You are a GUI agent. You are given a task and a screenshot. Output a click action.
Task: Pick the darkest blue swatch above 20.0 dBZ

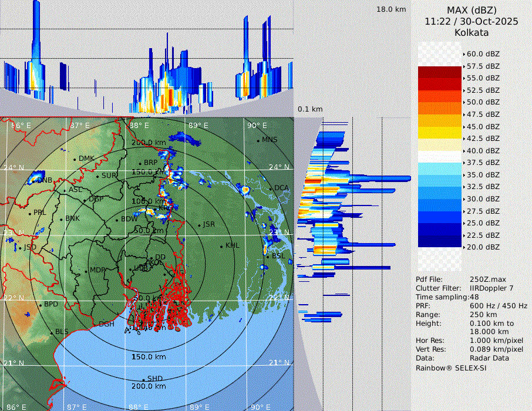(x=440, y=241)
